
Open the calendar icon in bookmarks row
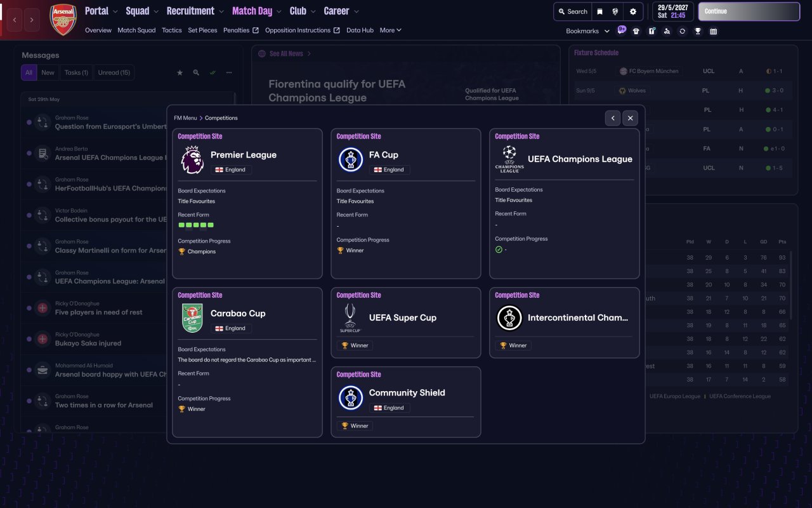point(714,31)
